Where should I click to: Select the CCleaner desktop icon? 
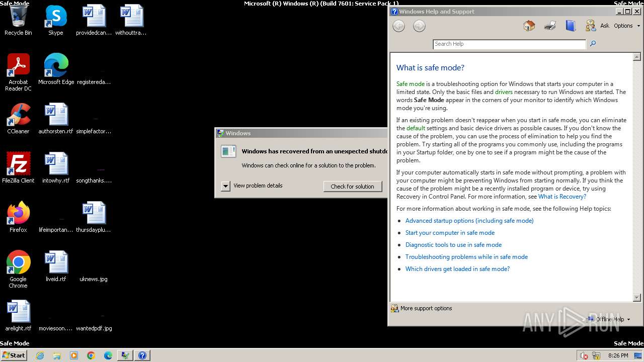click(x=18, y=119)
